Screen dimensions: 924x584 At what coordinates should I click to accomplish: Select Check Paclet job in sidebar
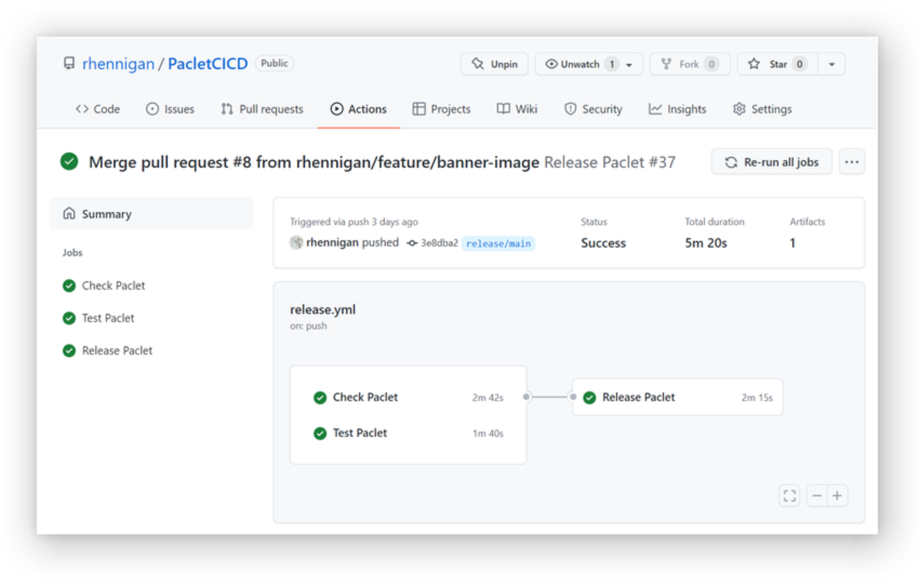click(113, 286)
